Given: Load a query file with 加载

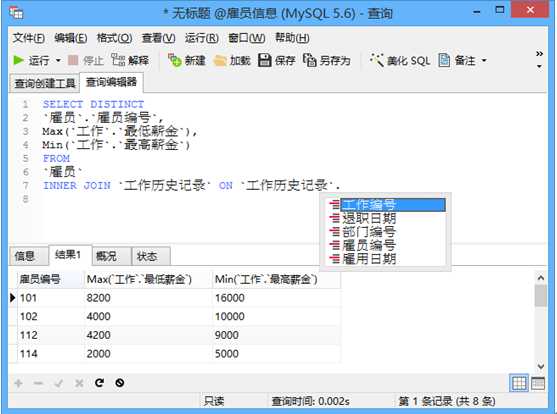Looking at the screenshot, I should pos(232,61).
